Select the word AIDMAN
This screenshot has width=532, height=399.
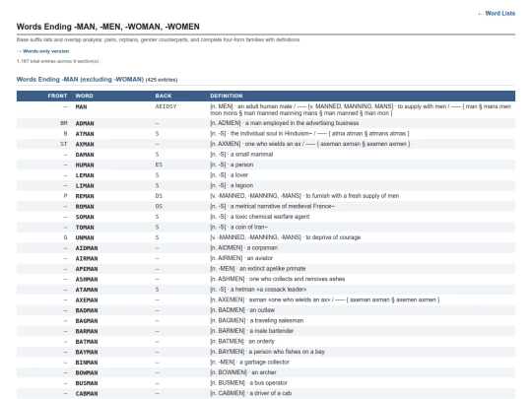tap(87, 248)
